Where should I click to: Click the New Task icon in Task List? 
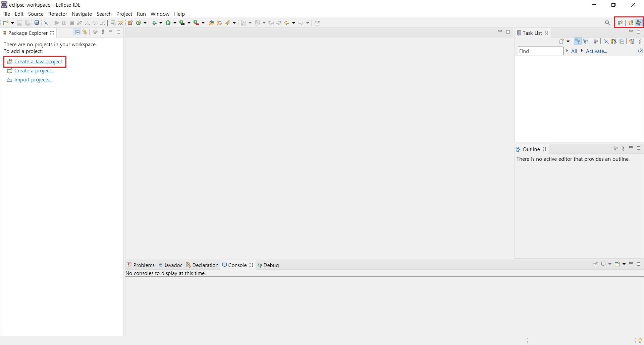click(x=561, y=41)
